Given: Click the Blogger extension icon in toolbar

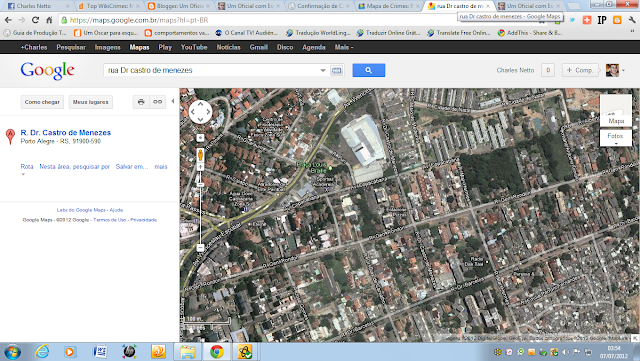Looking at the screenshot, I should pyautogui.click(x=617, y=20).
